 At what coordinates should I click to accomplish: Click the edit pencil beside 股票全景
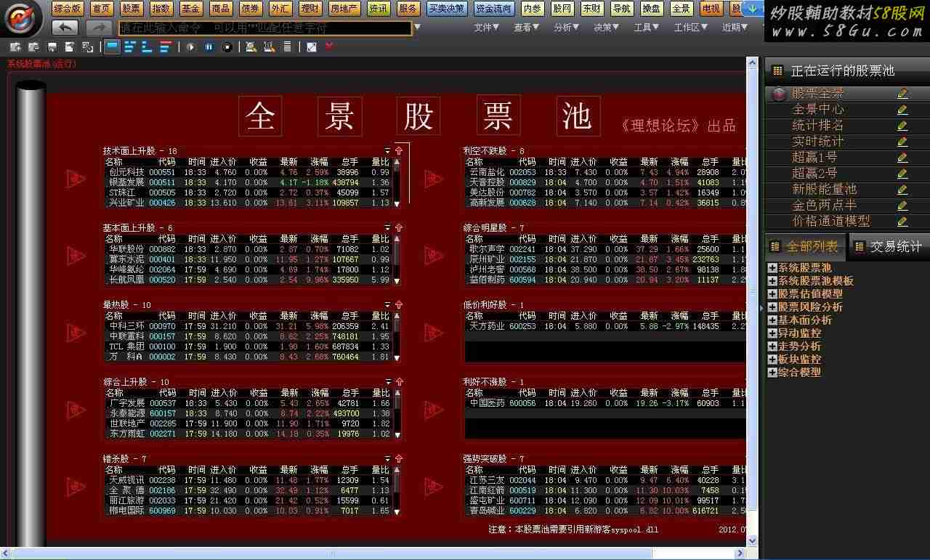(x=902, y=94)
